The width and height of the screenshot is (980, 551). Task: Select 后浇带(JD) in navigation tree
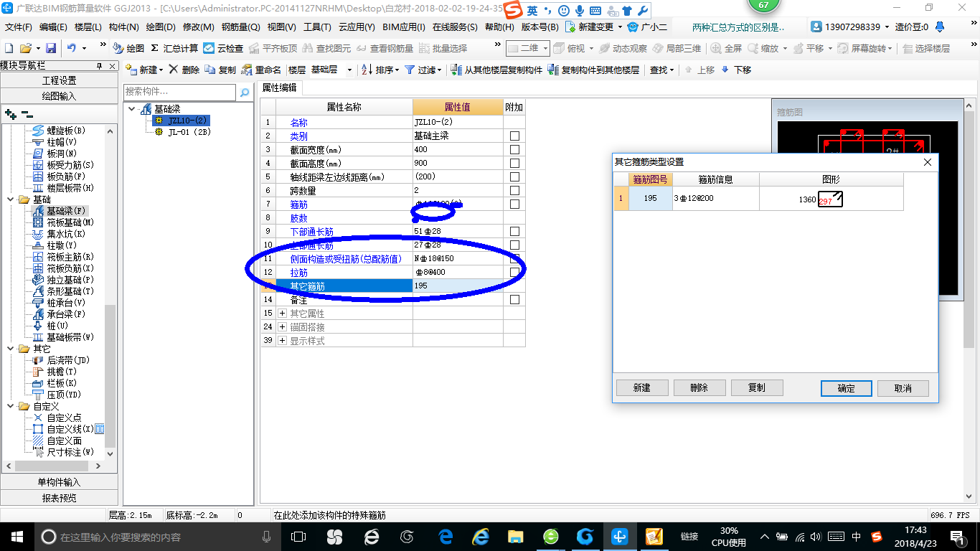62,360
